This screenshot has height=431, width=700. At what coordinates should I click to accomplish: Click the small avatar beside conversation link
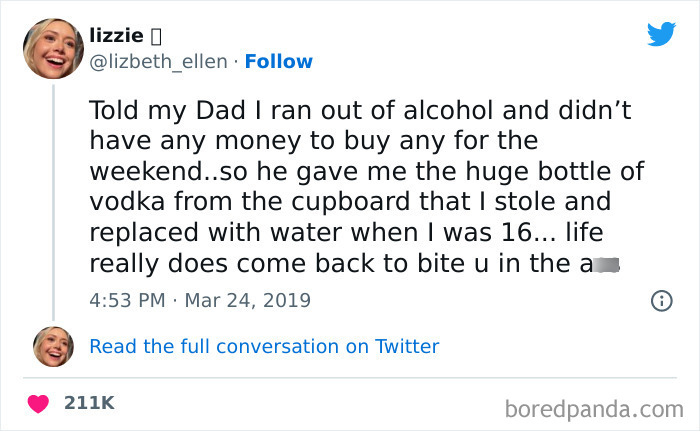pos(53,346)
